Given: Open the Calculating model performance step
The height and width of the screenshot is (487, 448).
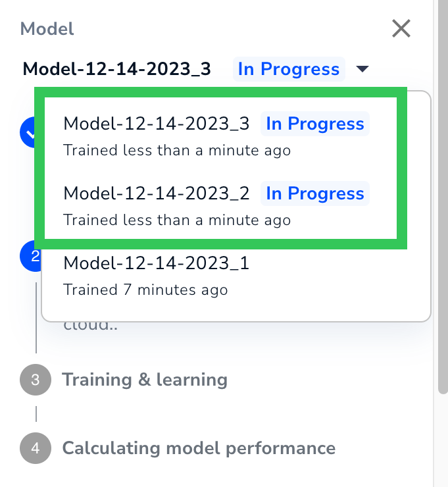Looking at the screenshot, I should [199, 448].
